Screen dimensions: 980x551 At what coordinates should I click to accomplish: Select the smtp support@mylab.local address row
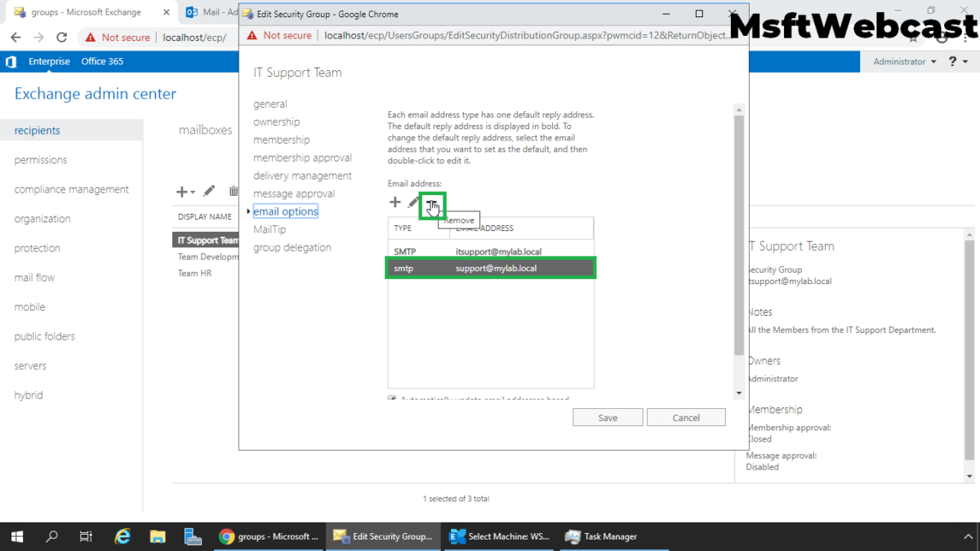click(x=490, y=268)
